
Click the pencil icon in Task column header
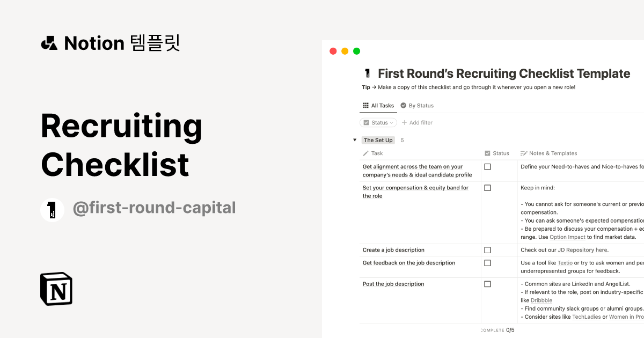(x=366, y=153)
